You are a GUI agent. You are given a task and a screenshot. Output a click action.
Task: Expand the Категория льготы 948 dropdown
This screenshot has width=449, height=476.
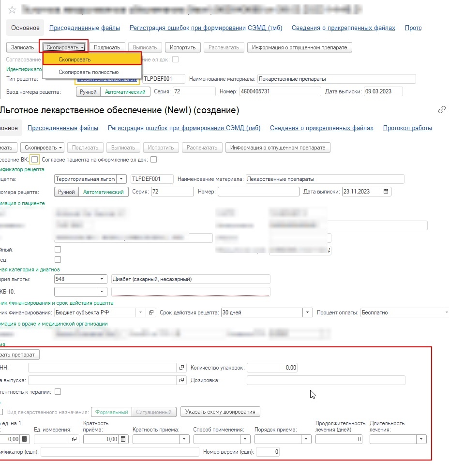tap(102, 279)
